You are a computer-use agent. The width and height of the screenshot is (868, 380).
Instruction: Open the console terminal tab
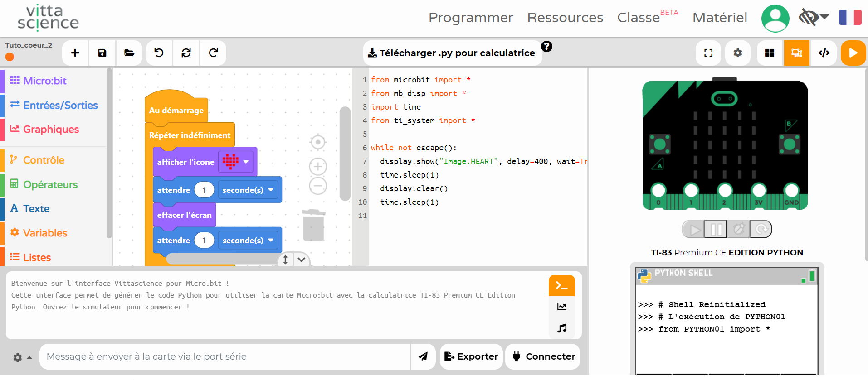pyautogui.click(x=562, y=286)
